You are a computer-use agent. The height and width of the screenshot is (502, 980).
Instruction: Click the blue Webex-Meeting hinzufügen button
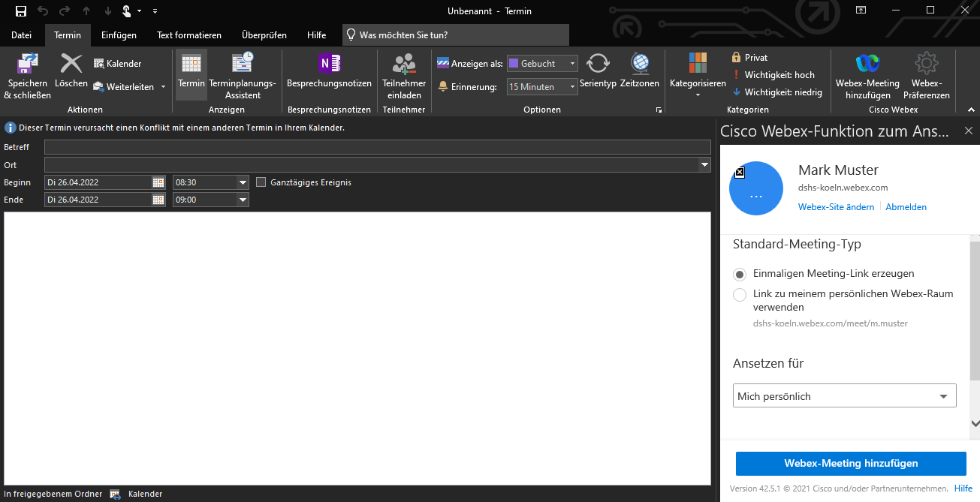(851, 464)
